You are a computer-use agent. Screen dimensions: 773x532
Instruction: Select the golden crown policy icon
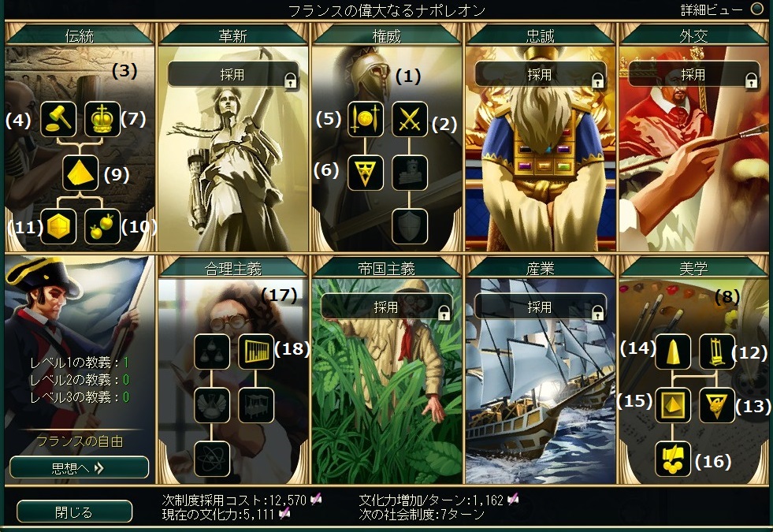click(102, 119)
